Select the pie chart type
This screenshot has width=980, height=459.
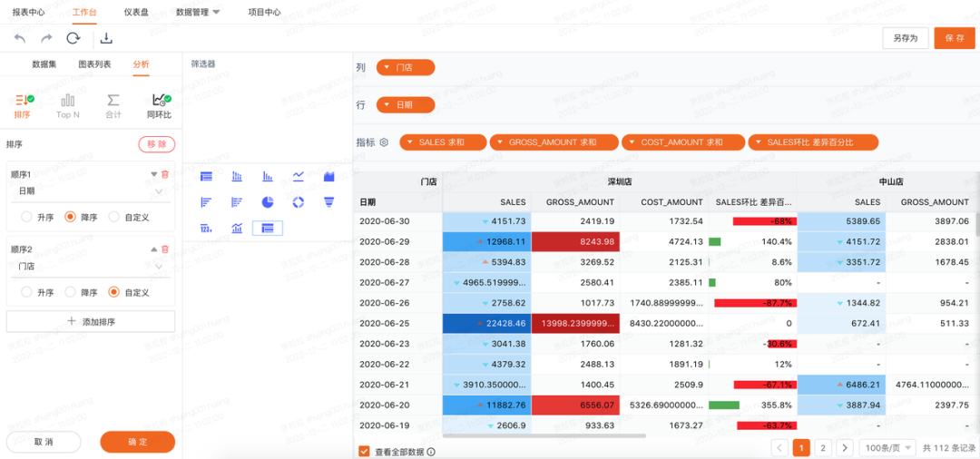pyautogui.click(x=268, y=201)
